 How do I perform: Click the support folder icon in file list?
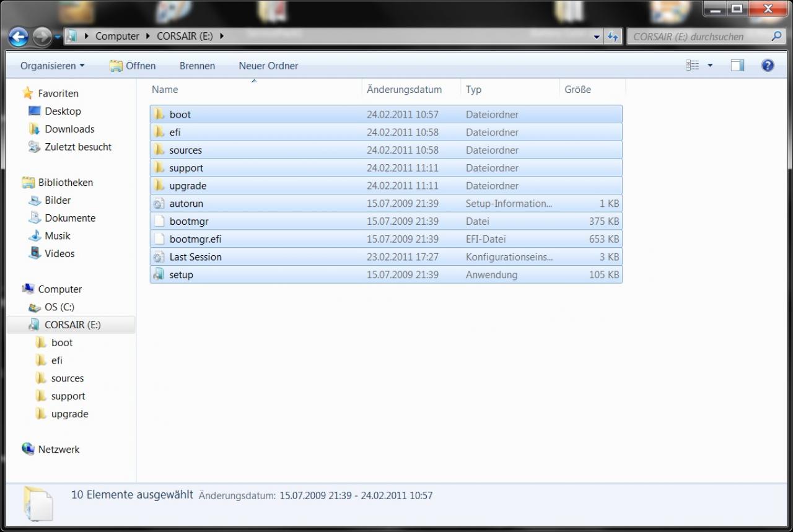point(159,168)
